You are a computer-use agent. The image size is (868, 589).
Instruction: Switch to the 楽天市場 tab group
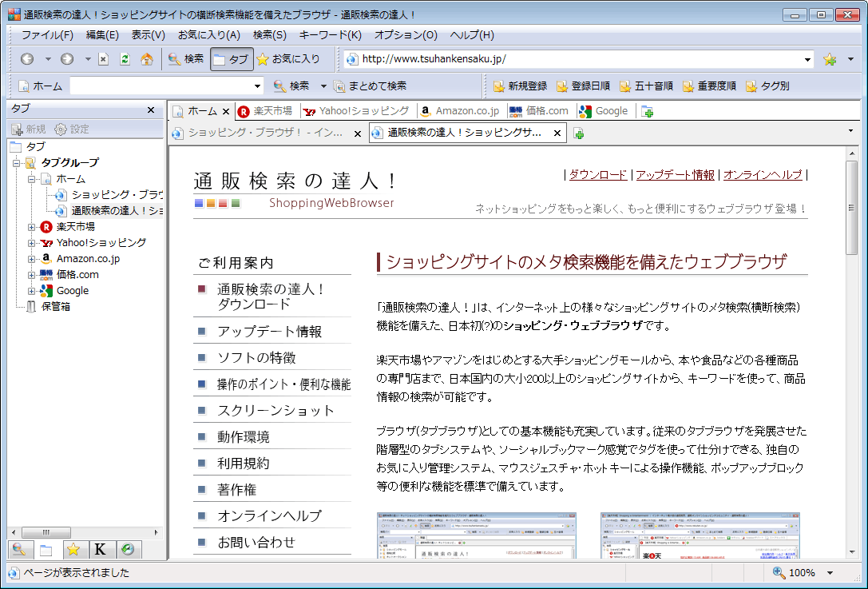click(267, 111)
